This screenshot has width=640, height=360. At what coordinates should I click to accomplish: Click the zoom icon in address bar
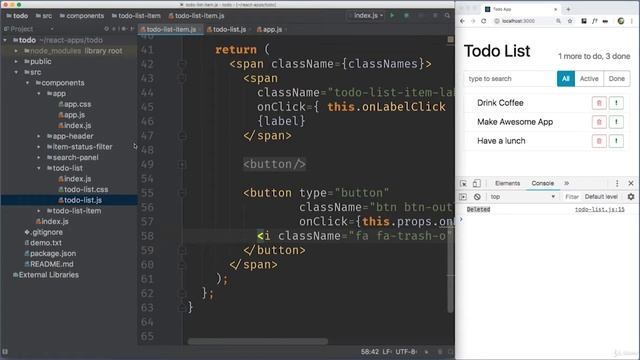pos(558,21)
